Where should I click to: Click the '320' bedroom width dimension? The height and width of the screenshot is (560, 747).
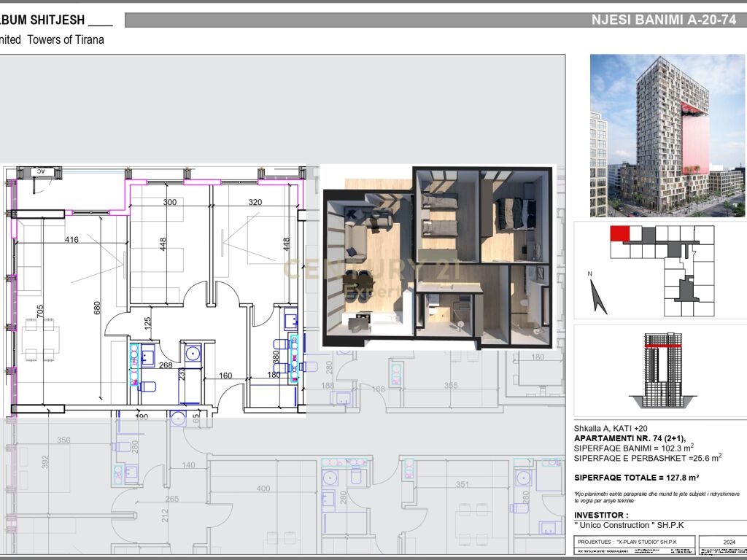[x=255, y=202]
